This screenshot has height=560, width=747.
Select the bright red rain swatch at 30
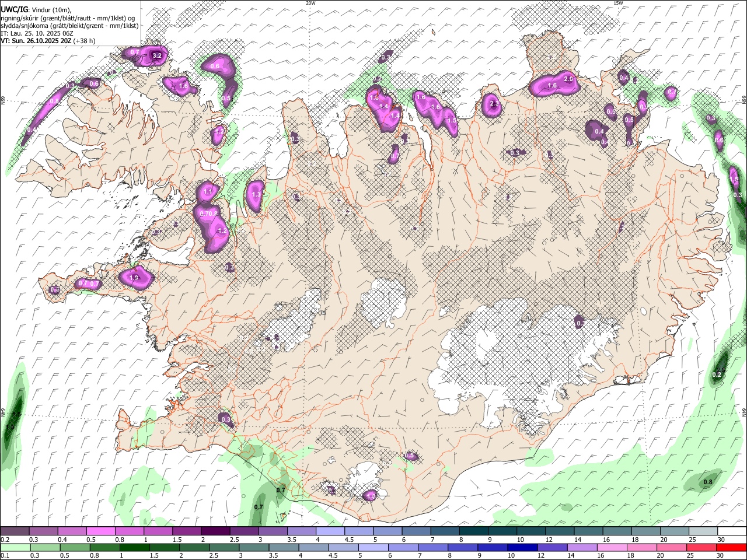[731, 547]
